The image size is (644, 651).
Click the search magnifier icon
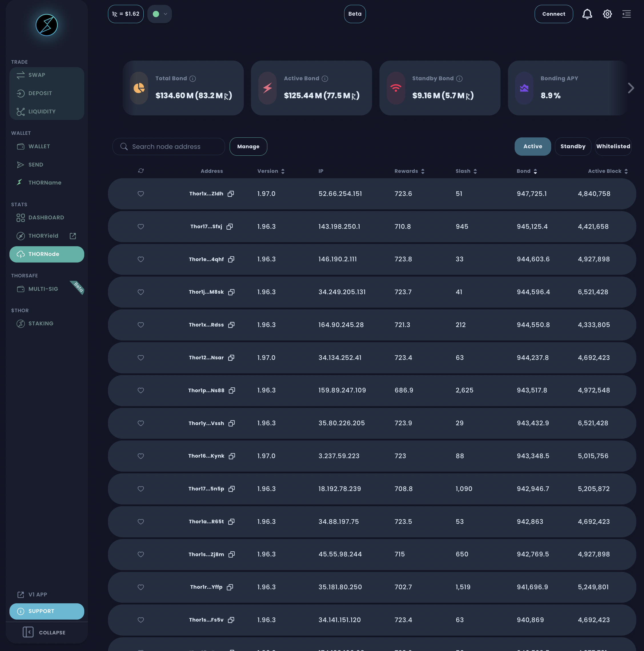pos(124,147)
